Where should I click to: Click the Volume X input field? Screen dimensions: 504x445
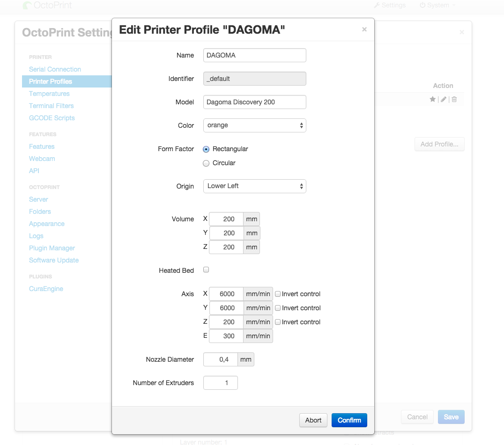[226, 219]
